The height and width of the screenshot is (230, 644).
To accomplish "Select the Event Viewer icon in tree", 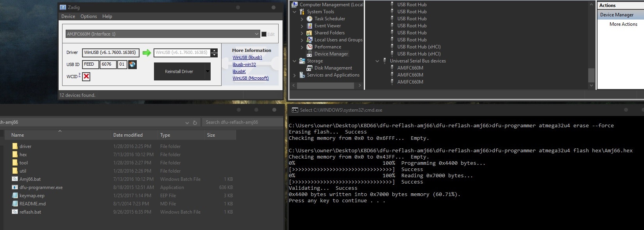I will click(x=309, y=26).
